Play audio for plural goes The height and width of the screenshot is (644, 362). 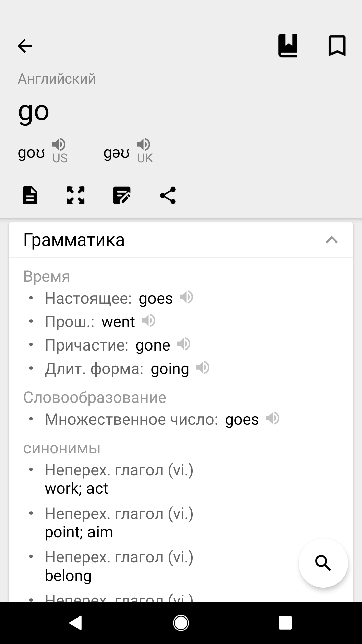click(273, 418)
